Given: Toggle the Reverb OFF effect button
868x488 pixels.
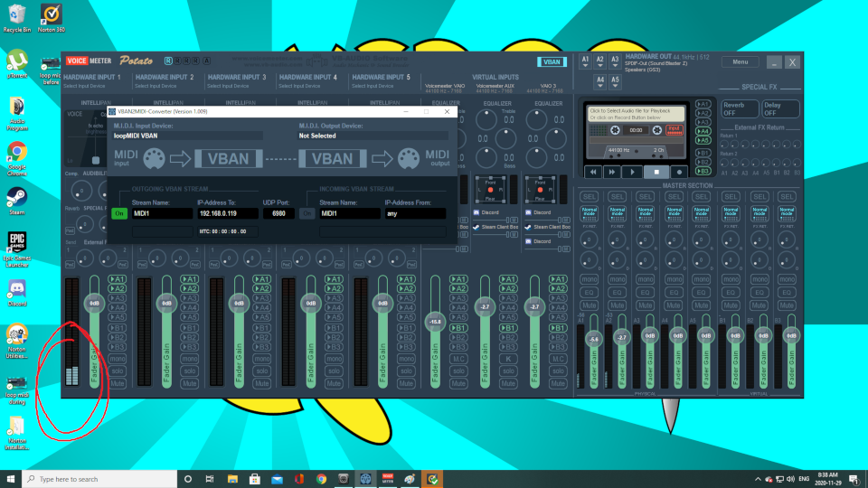Looking at the screenshot, I should pyautogui.click(x=739, y=109).
